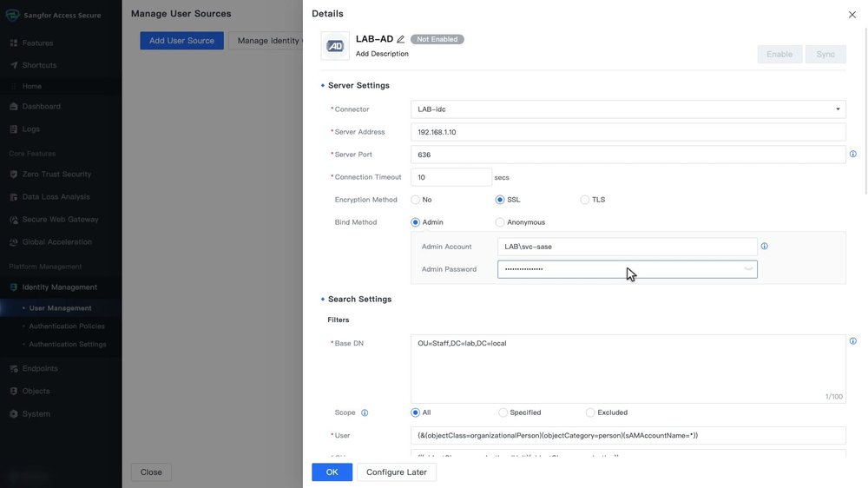Viewport: 868px width, 488px height.
Task: Select the Anonymous bind method radio
Action: pos(500,222)
